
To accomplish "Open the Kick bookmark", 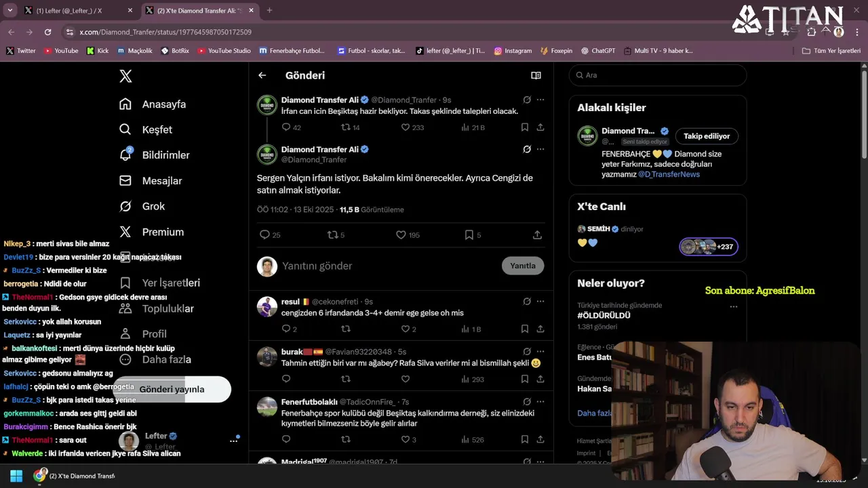I will coord(98,51).
